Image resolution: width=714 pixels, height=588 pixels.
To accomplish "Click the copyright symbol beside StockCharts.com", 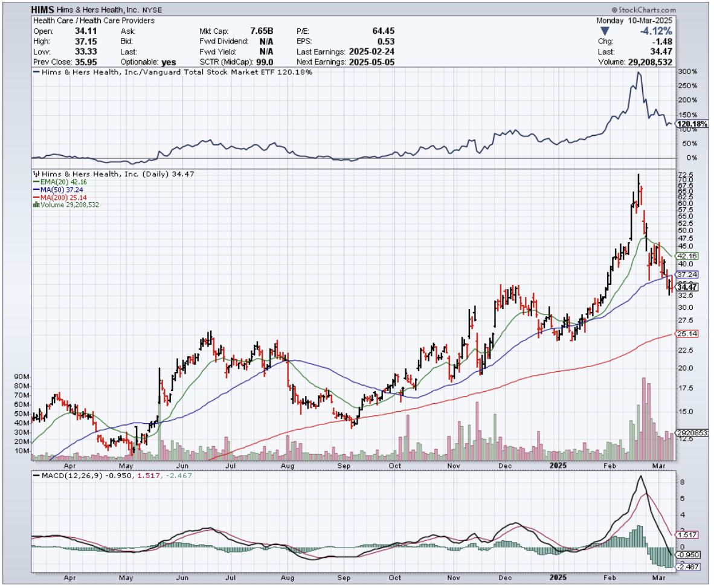I will (x=614, y=10).
